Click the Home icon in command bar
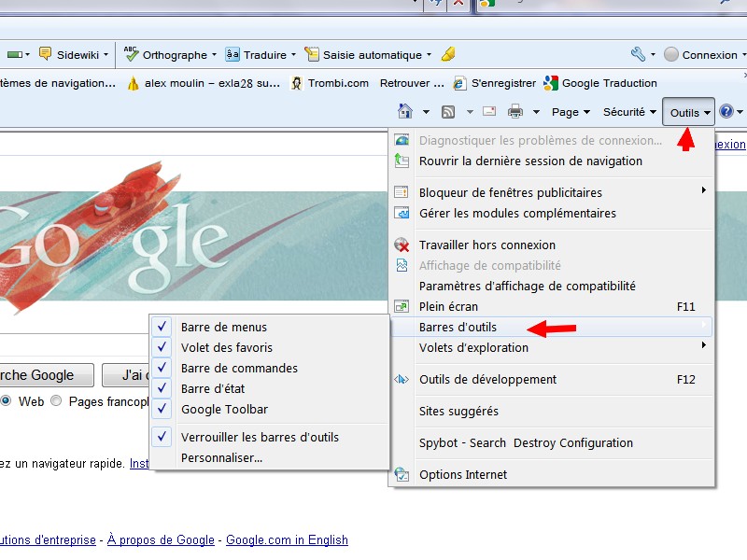 click(405, 112)
